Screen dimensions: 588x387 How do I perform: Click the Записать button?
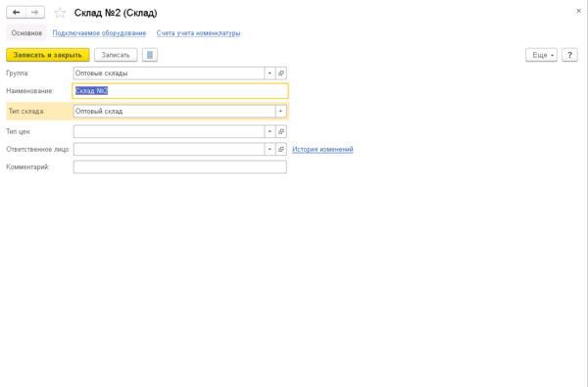[116, 55]
